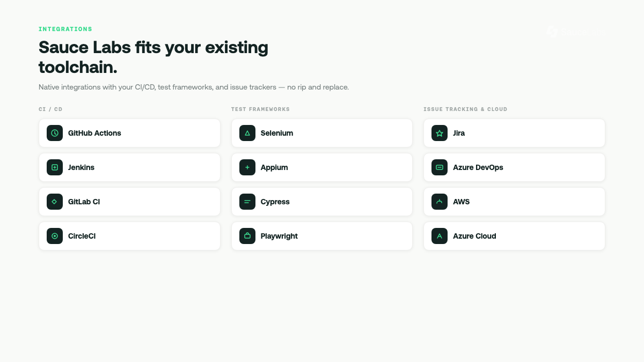Open the CircleCI label
Image resolution: width=644 pixels, height=362 pixels.
pyautogui.click(x=82, y=236)
